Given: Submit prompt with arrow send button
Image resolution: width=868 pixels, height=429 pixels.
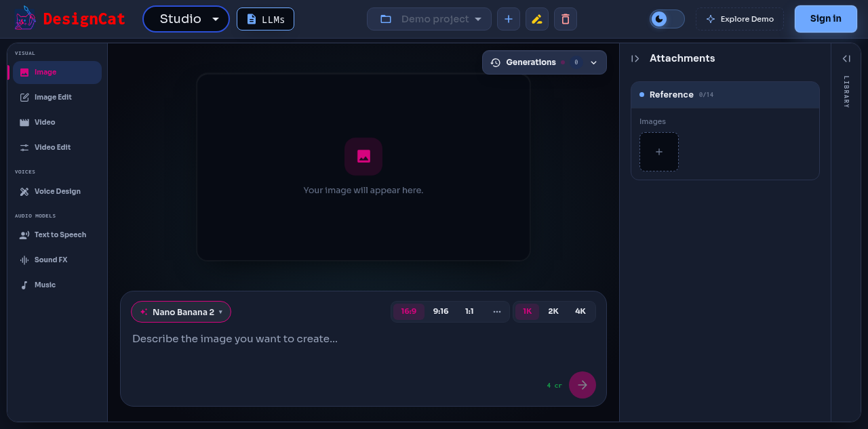Looking at the screenshot, I should coord(583,385).
